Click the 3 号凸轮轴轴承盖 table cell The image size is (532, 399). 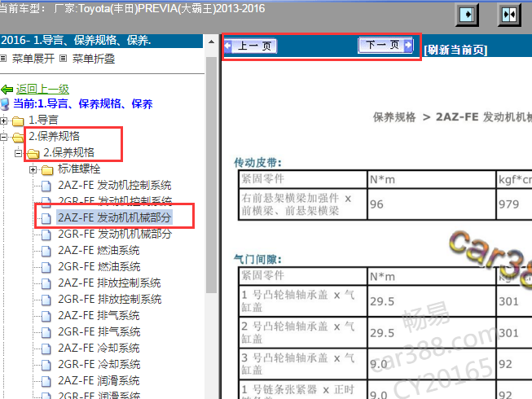302,364
